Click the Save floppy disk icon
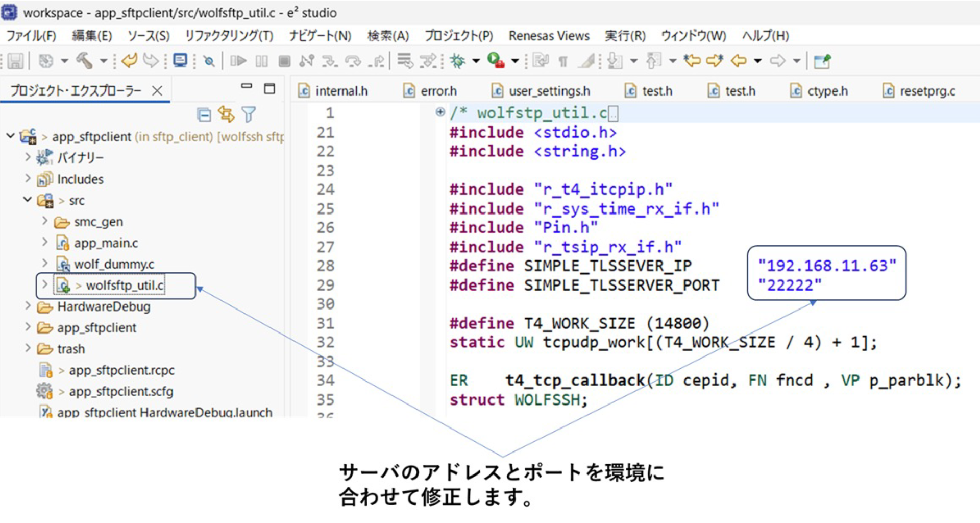This screenshot has width=980, height=523. pyautogui.click(x=15, y=61)
